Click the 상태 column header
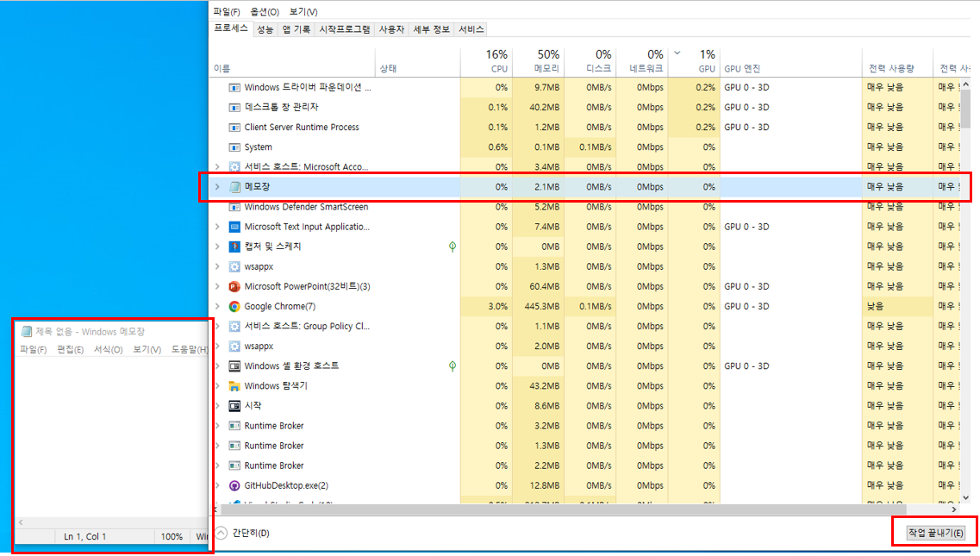This screenshot has height=556, width=980. pyautogui.click(x=417, y=61)
